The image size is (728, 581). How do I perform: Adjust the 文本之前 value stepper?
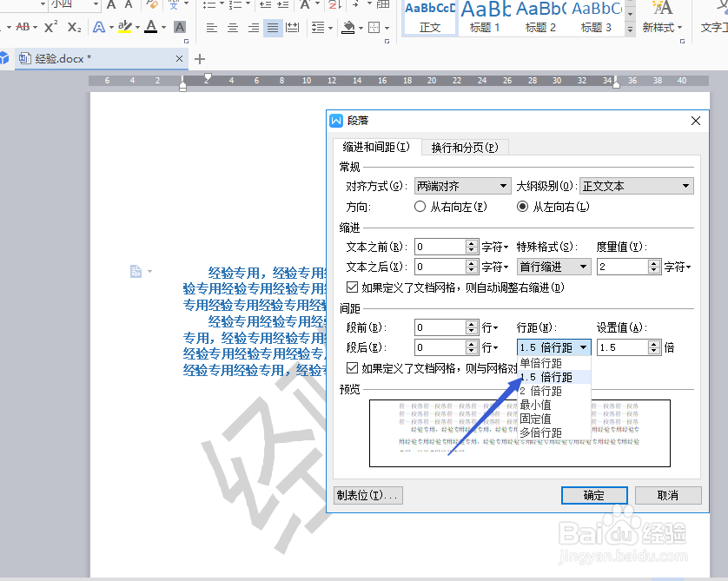coord(472,247)
